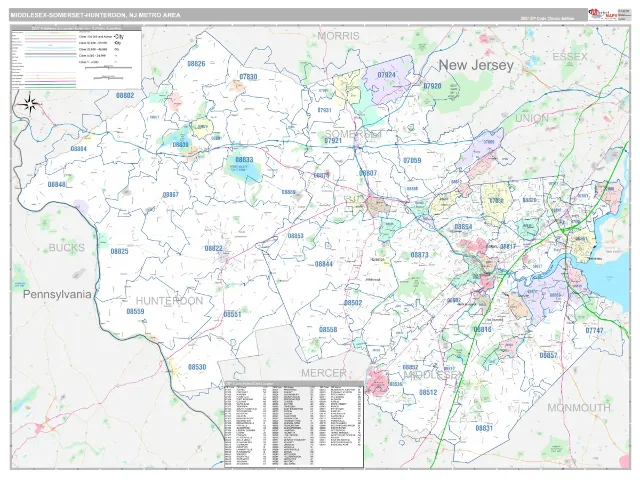Select ZIP code 07924
640x480 pixels.
(x=387, y=75)
